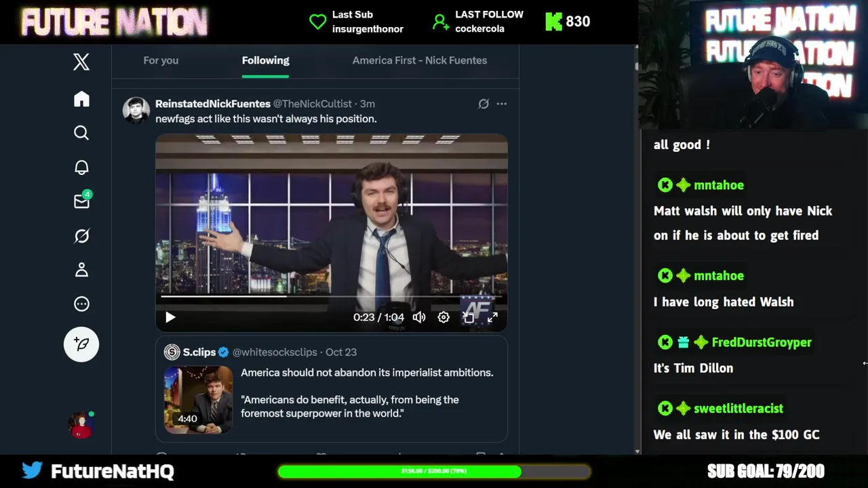Image resolution: width=868 pixels, height=488 pixels.
Task: Open Profile person icon in sidebar
Action: pyautogui.click(x=81, y=270)
